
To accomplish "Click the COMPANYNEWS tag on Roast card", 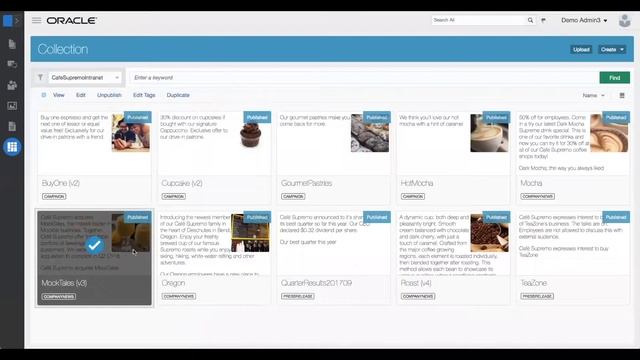I will click(x=418, y=296).
